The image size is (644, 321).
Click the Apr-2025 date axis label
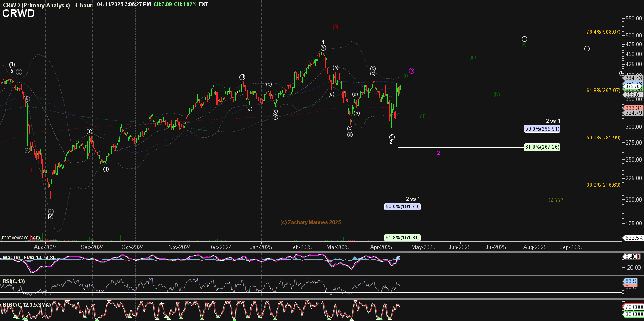coord(381,247)
